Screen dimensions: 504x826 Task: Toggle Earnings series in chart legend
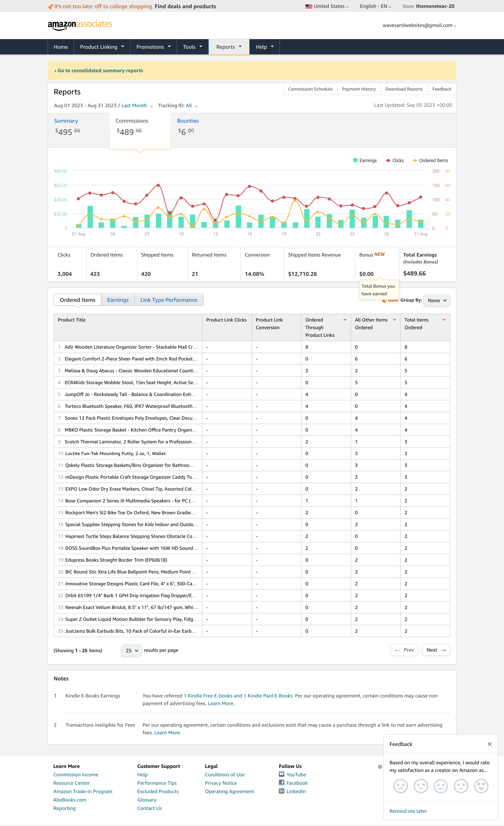365,160
